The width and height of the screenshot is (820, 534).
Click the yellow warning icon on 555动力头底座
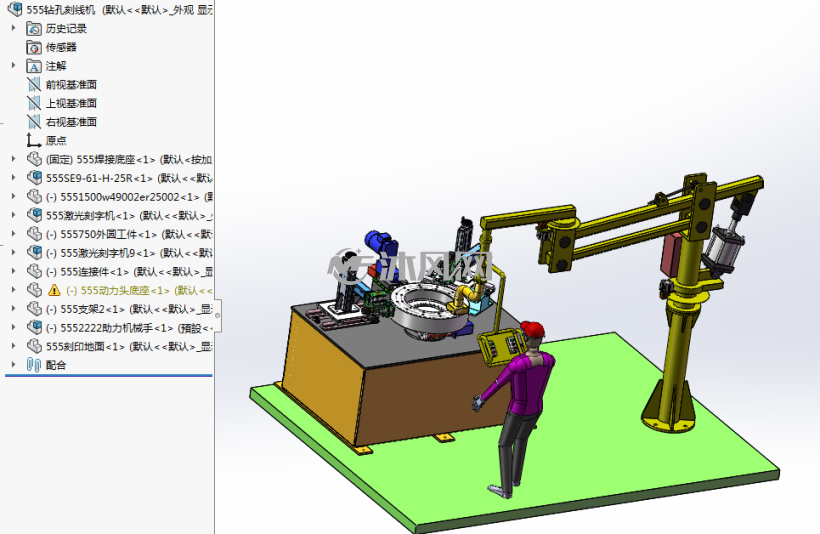pos(54,290)
